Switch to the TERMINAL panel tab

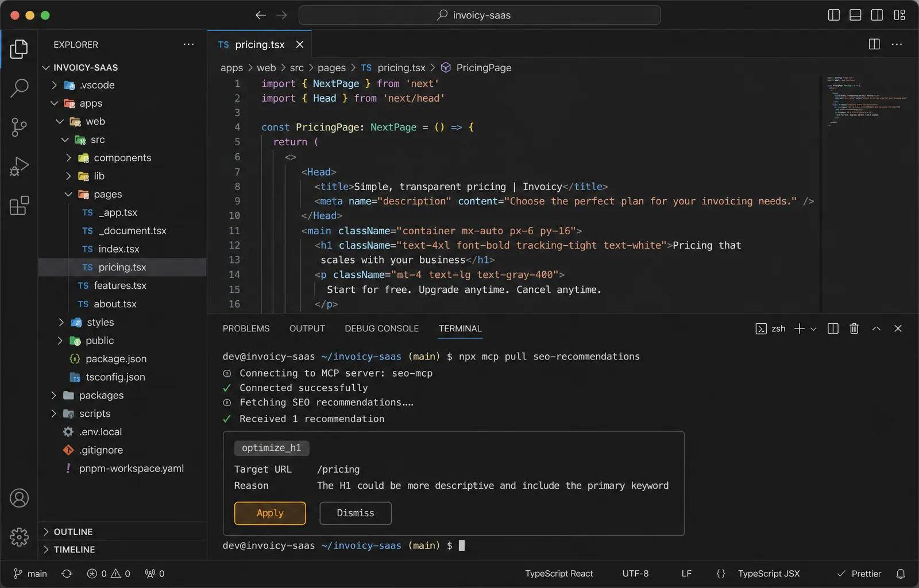[460, 328]
